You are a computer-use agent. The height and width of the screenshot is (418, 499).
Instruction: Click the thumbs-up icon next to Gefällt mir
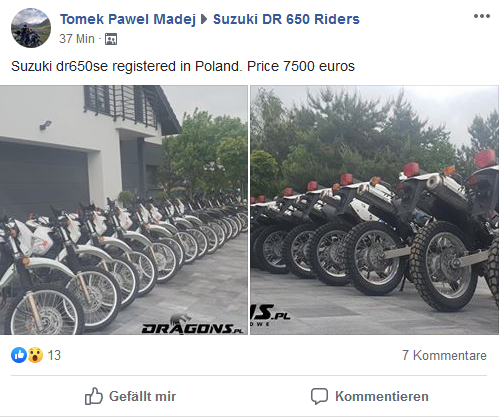click(x=94, y=396)
